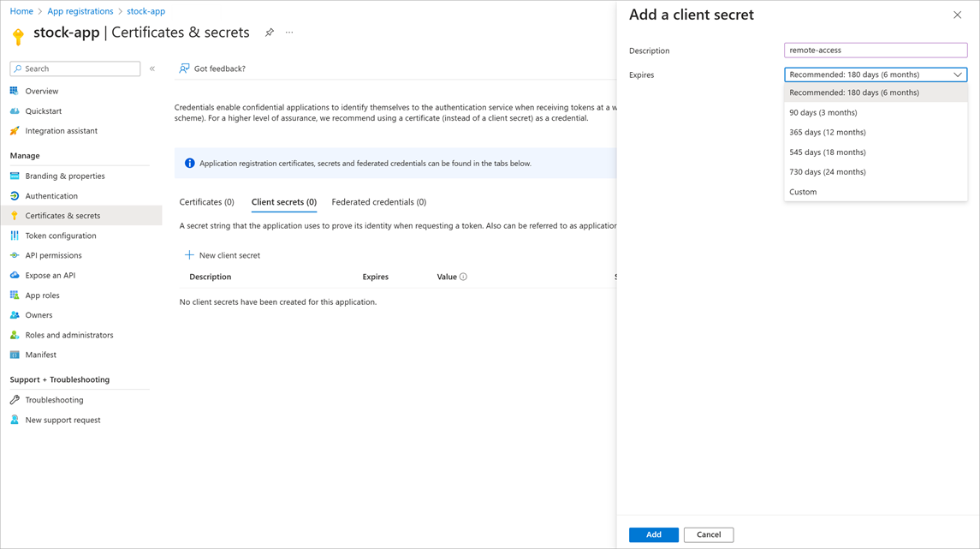Click the blue info icon in the banner
The height and width of the screenshot is (549, 980).
tap(189, 164)
